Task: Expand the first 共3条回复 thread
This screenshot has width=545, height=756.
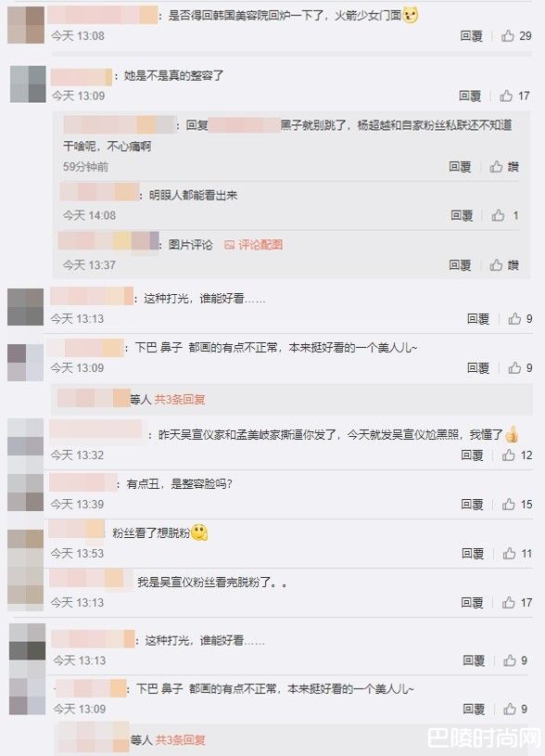Action: click(180, 399)
